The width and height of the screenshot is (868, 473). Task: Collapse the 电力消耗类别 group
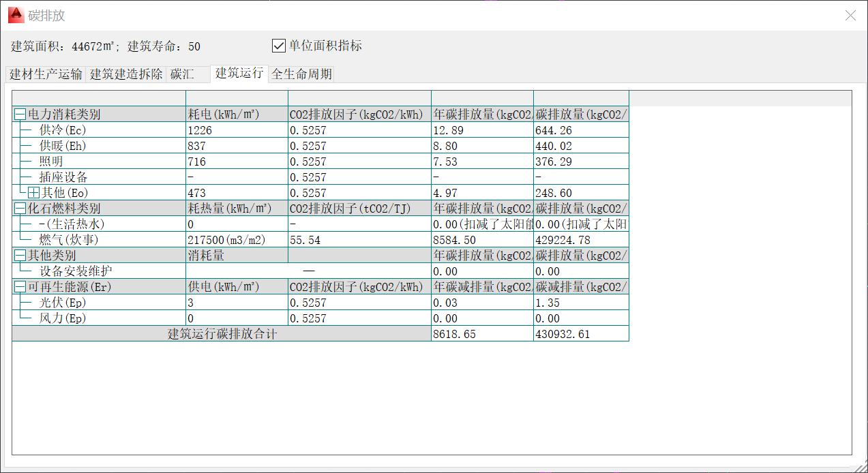point(20,115)
